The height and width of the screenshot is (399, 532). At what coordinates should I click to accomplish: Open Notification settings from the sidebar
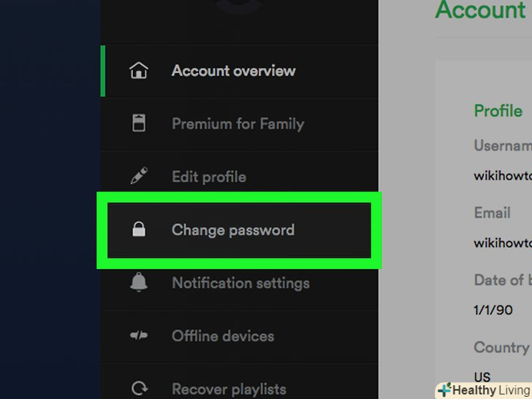(240, 283)
